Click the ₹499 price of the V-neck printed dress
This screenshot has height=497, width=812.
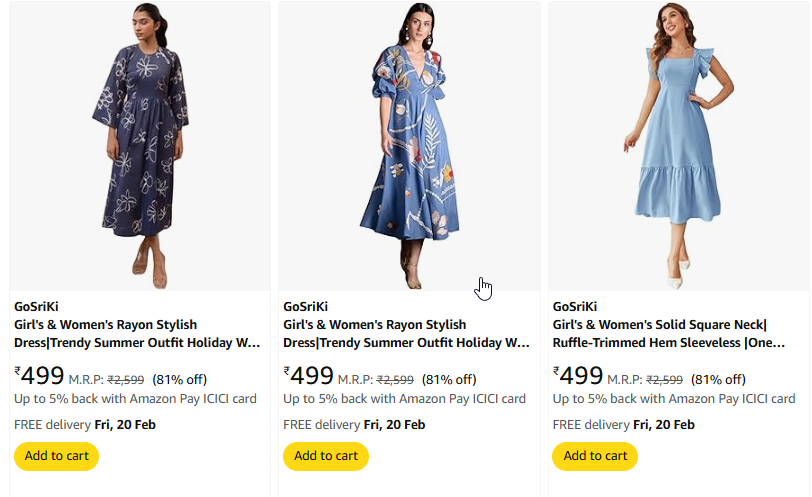tap(309, 377)
